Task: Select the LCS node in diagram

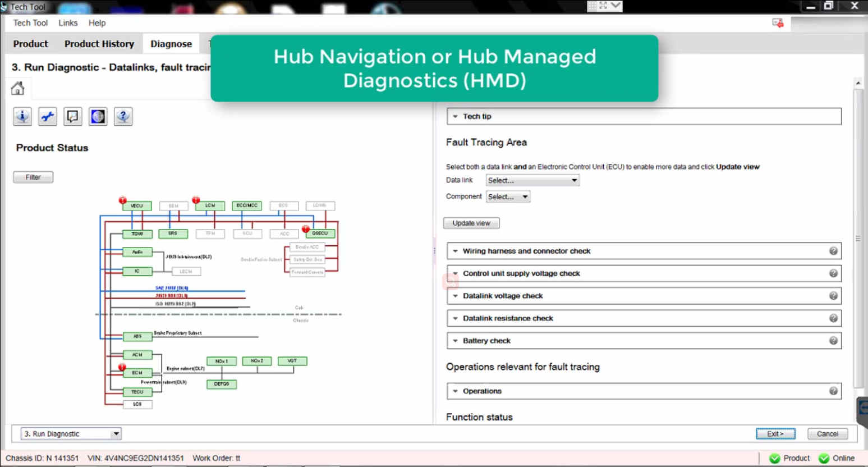Action: tap(137, 404)
